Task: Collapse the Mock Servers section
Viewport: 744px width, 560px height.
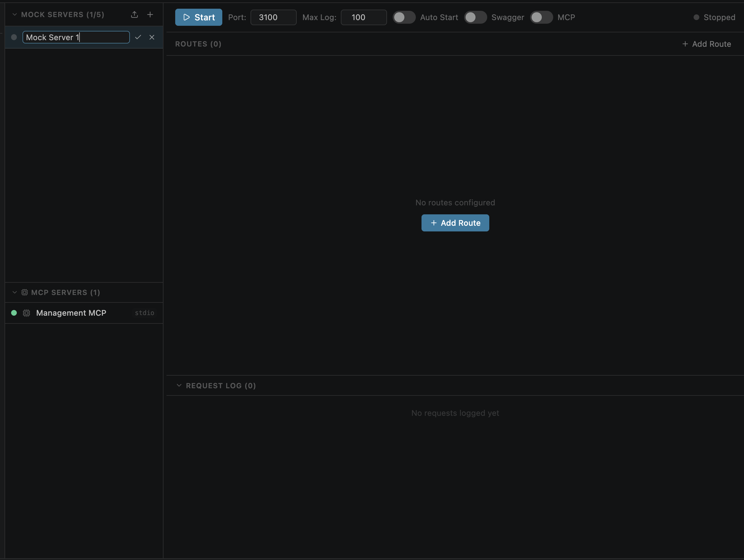Action: pyautogui.click(x=14, y=14)
